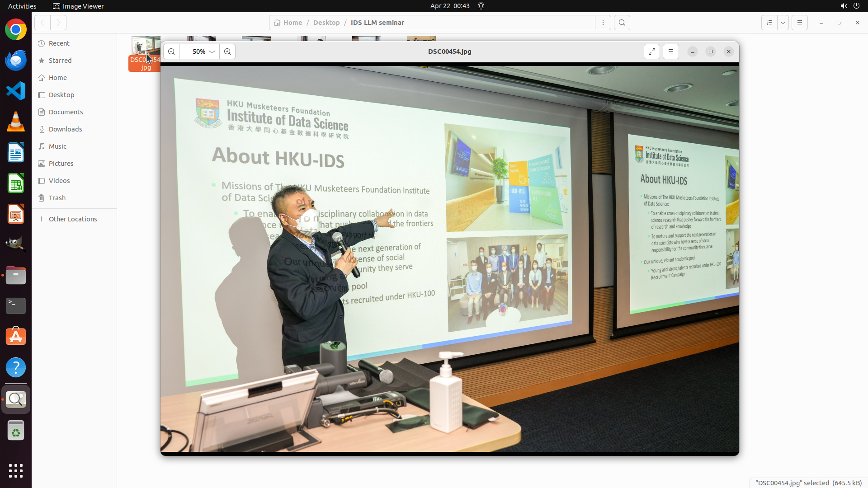Screen dimensions: 868x488
Task: Open path bar three-dot menu
Action: point(603,23)
